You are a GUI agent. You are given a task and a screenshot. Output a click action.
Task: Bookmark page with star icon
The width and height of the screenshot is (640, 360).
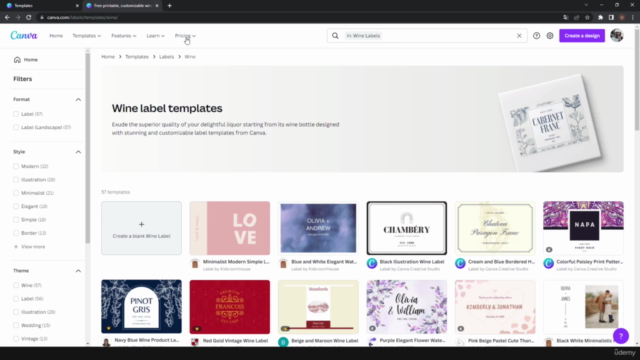tap(587, 18)
